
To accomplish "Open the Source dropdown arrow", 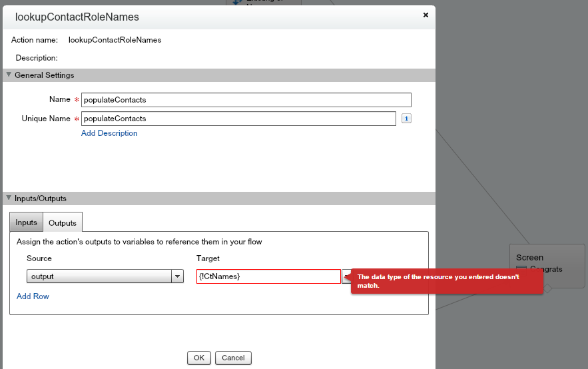I will (177, 276).
